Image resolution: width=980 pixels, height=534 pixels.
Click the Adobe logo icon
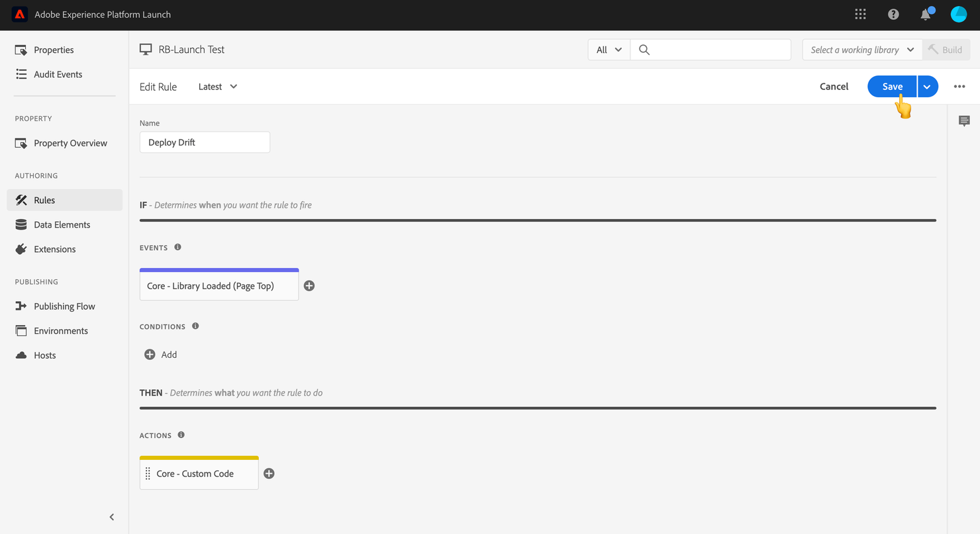(x=20, y=15)
